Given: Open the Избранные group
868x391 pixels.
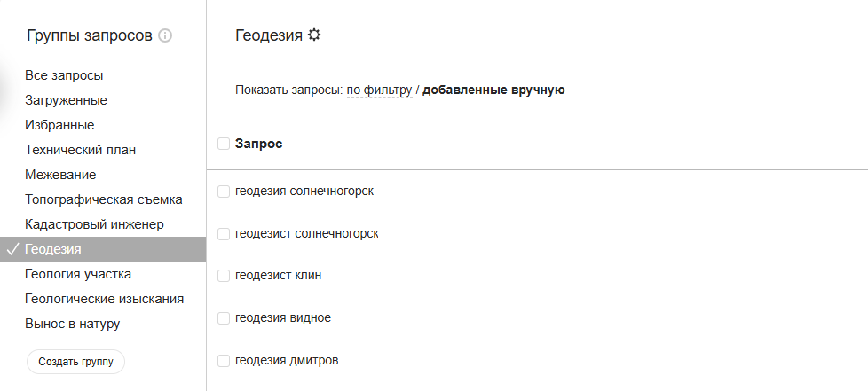Looking at the screenshot, I should [x=59, y=125].
